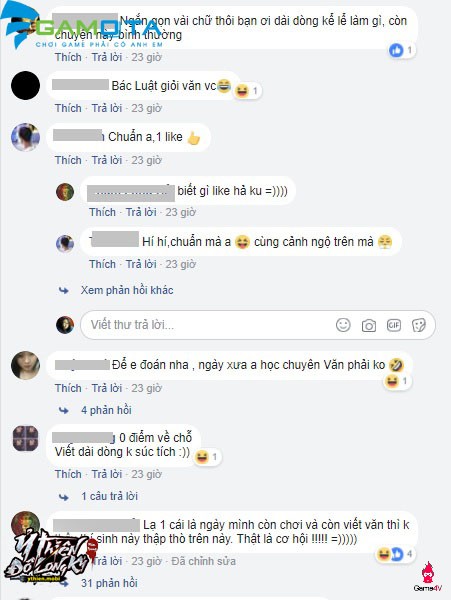Expand 'Xem phản hồi khác' replies
This screenshot has width=451, height=600.
click(127, 290)
